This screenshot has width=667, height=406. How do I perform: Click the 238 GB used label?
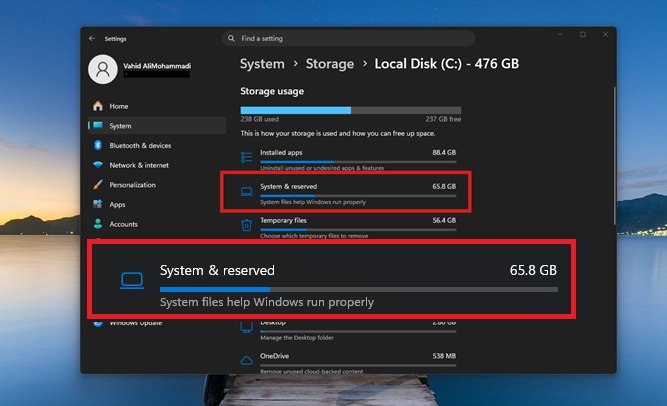point(259,119)
